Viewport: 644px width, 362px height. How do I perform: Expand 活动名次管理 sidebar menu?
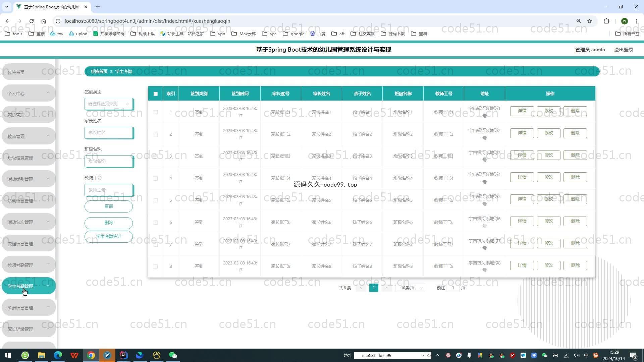pos(29,222)
